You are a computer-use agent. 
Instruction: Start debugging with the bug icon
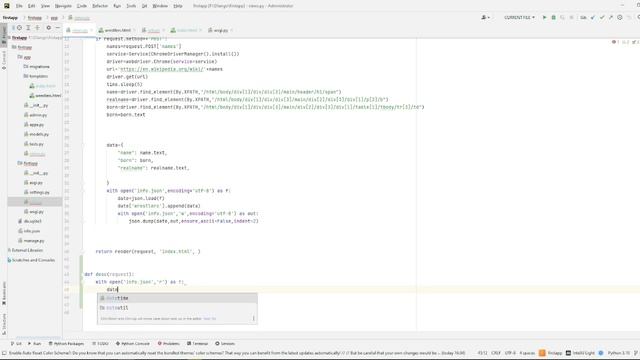(553, 18)
